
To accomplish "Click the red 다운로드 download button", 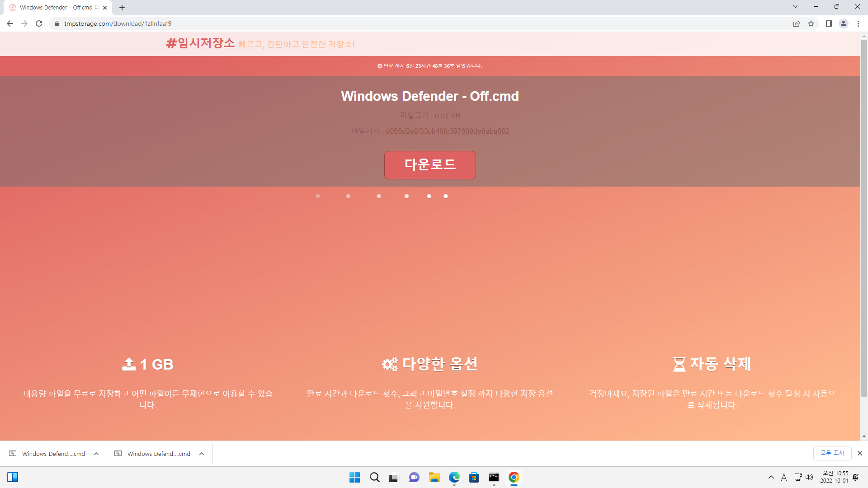I will coord(430,165).
